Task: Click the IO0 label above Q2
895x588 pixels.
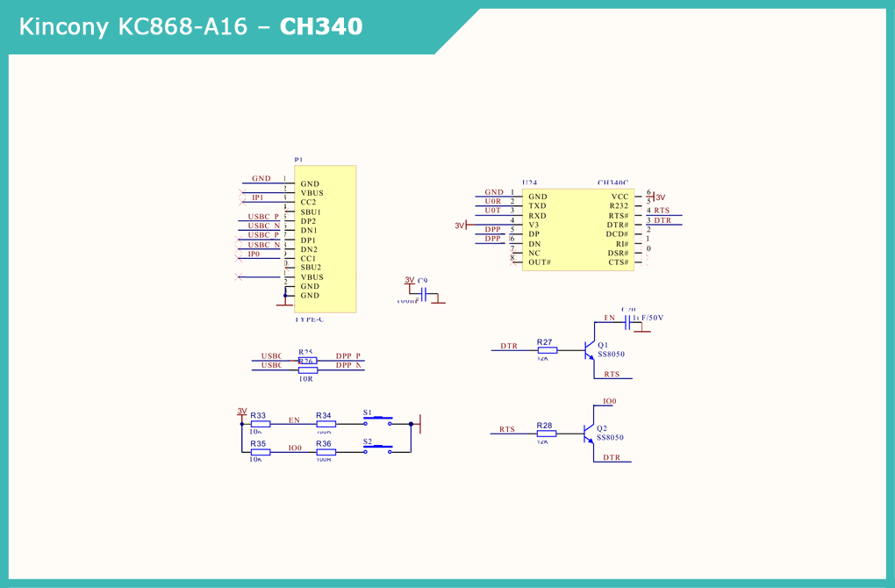Action: pos(610,401)
